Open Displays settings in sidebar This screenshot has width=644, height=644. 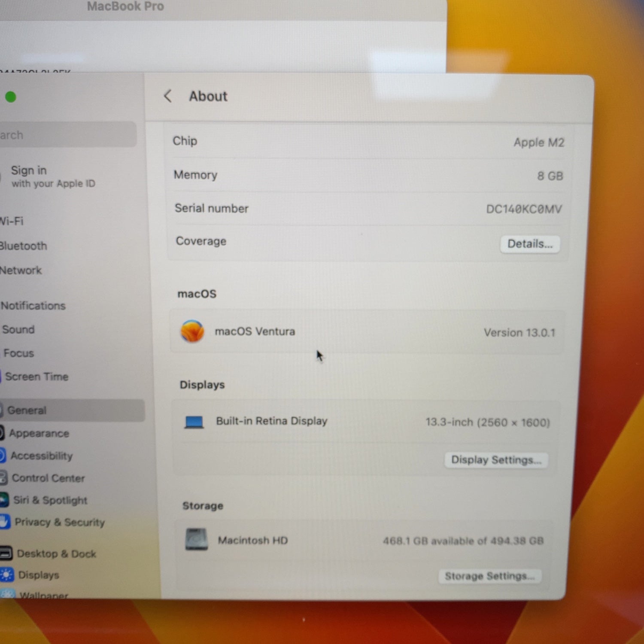coord(38,575)
